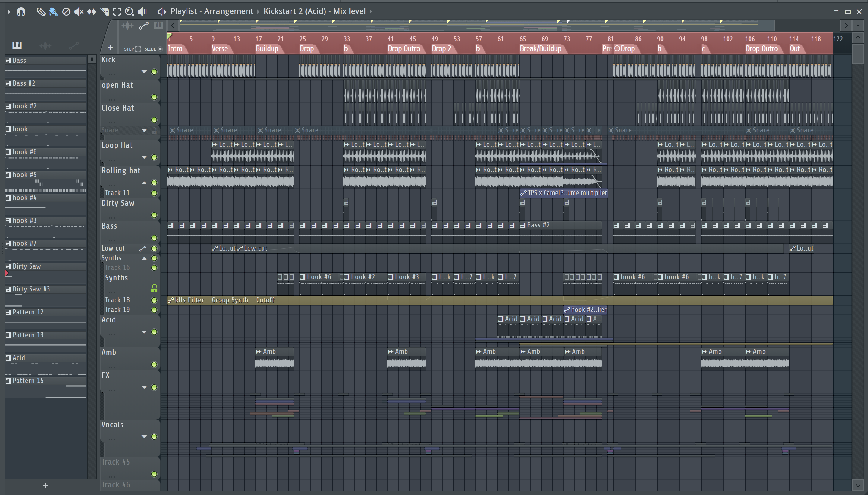The width and height of the screenshot is (868, 495).
Task: Click the horizontal scroll left arrow
Action: (x=173, y=26)
